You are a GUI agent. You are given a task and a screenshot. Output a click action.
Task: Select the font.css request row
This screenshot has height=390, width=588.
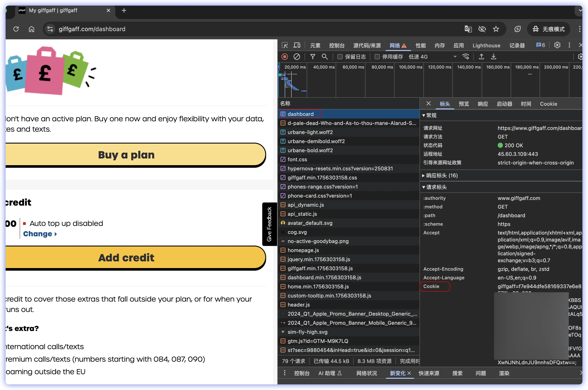click(x=297, y=159)
